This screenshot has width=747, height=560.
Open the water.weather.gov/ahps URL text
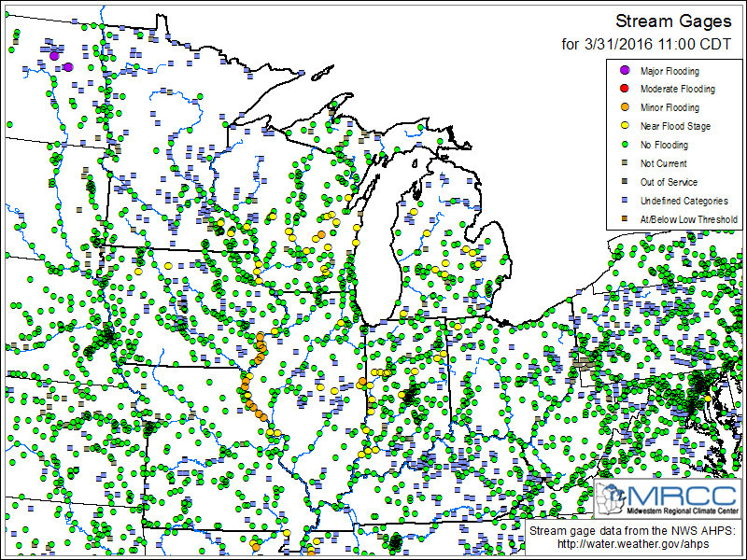(x=633, y=543)
